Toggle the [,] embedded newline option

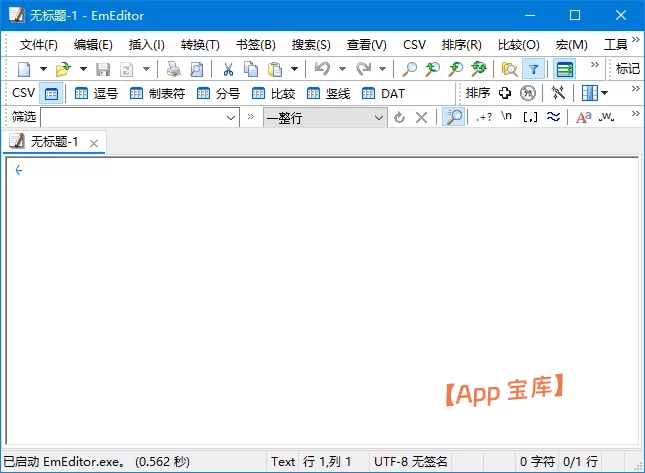tap(530, 118)
